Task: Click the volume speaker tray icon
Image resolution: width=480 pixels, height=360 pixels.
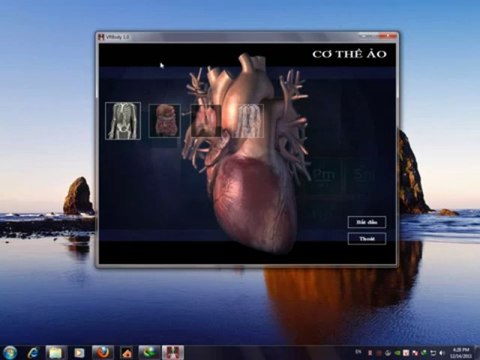Action: pyautogui.click(x=442, y=353)
